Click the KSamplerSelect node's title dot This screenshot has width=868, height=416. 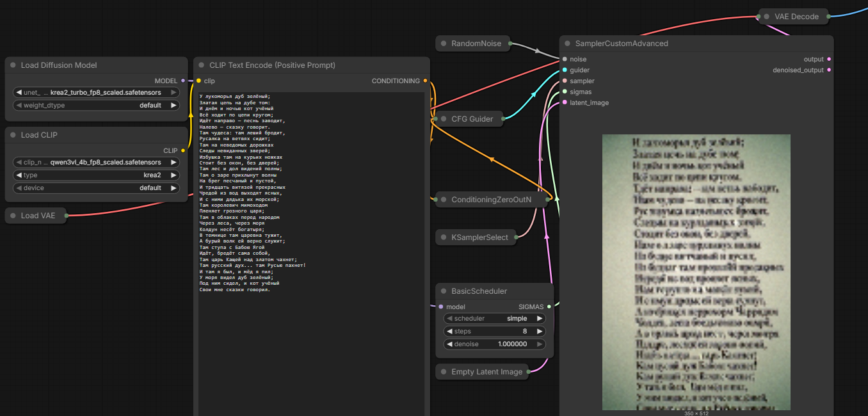click(444, 237)
